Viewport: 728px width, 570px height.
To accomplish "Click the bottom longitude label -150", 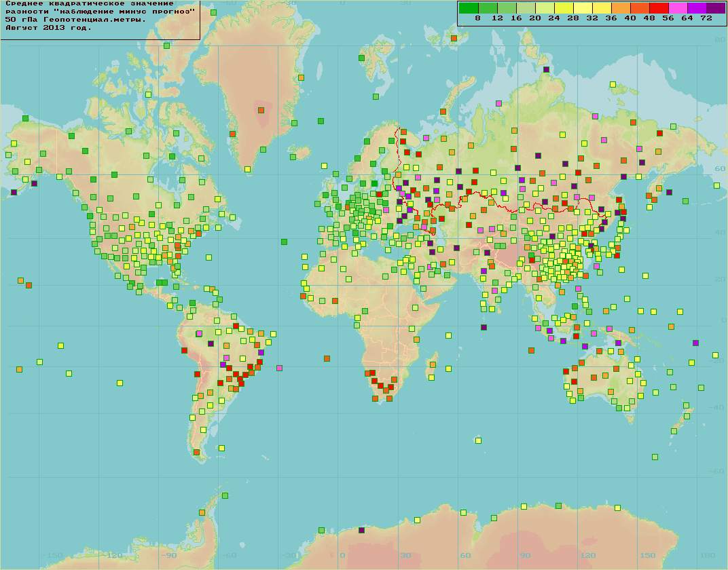I will [x=52, y=556].
